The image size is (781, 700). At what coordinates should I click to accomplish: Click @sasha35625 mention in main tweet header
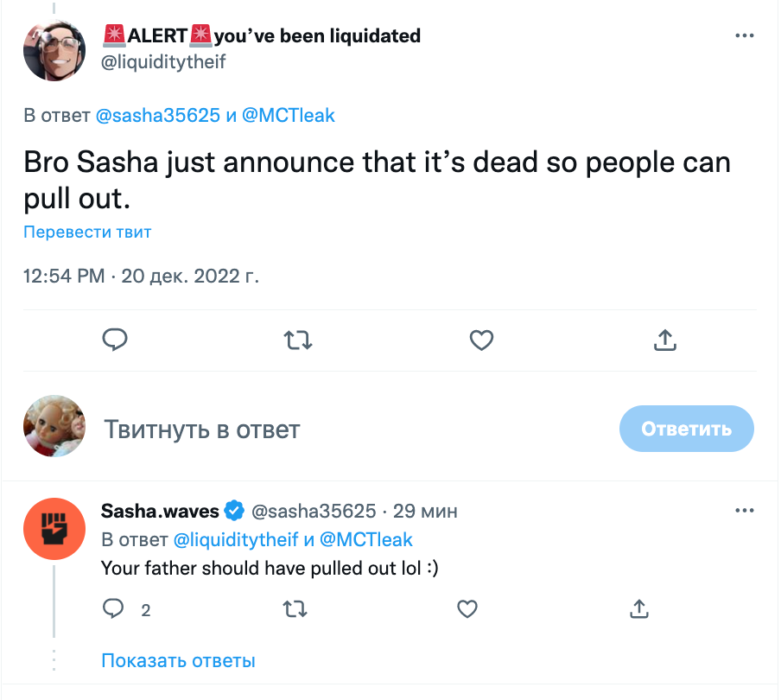tap(158, 116)
